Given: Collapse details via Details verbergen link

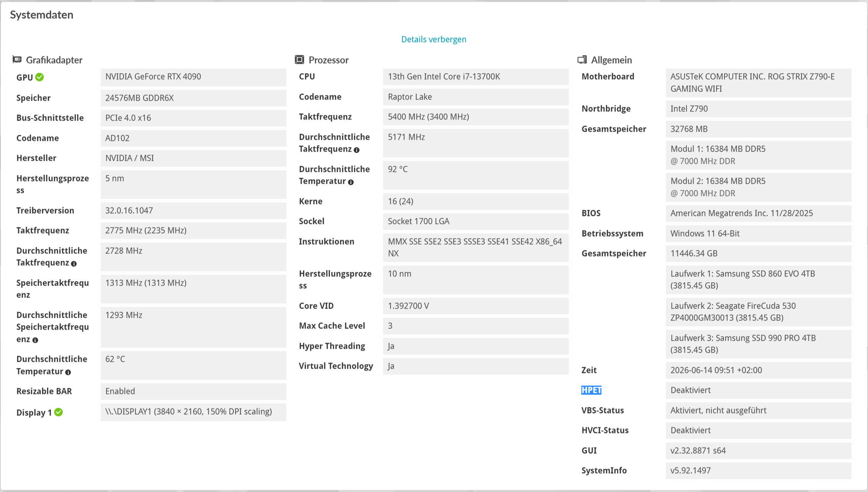Looking at the screenshot, I should coord(434,39).
